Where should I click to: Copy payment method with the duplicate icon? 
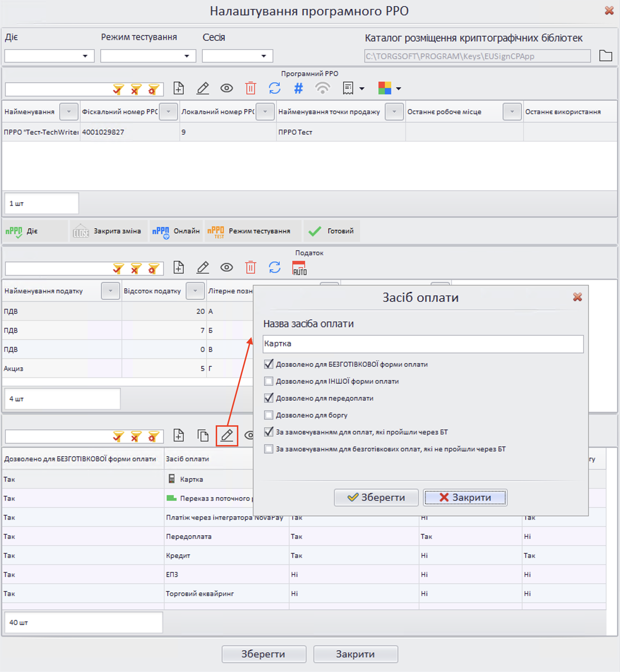coord(203,436)
